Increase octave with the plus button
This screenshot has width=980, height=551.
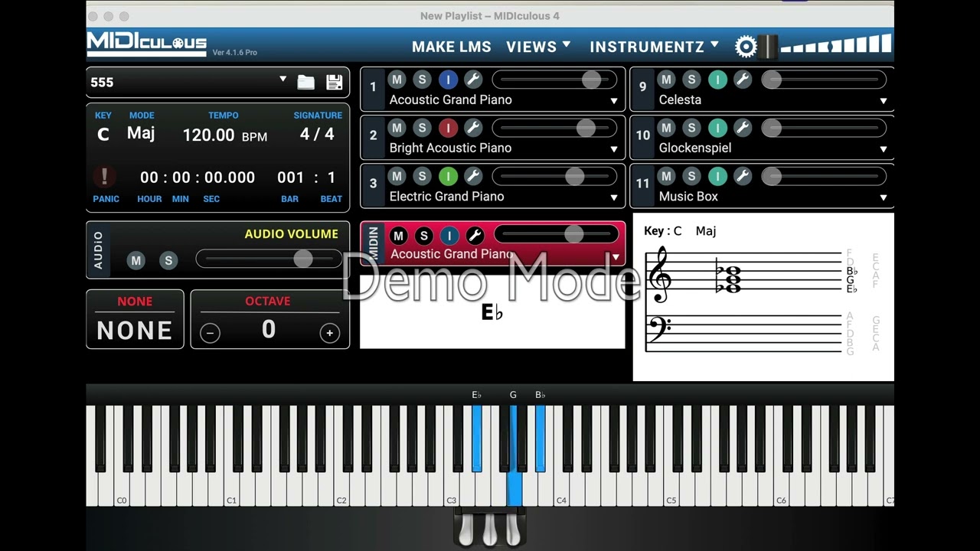coord(330,333)
